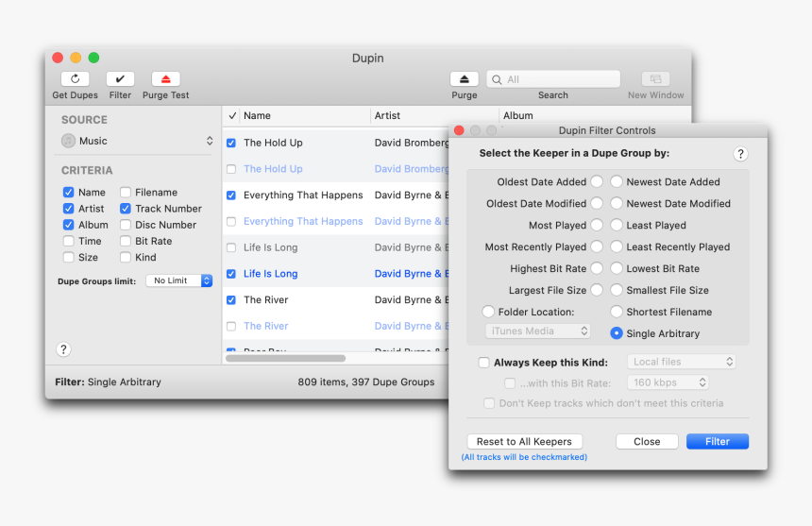Uncheck the Track Number criteria
Viewport: 812px width, 526px height.
126,209
